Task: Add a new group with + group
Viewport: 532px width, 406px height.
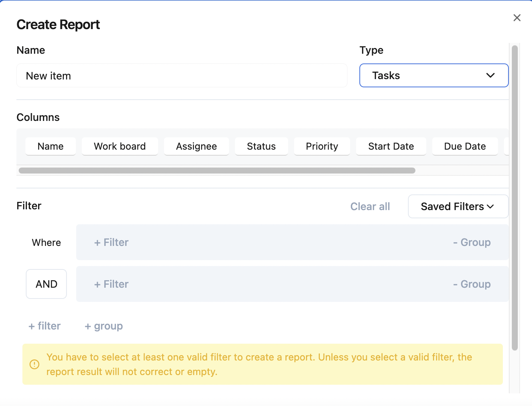Action: (x=103, y=326)
